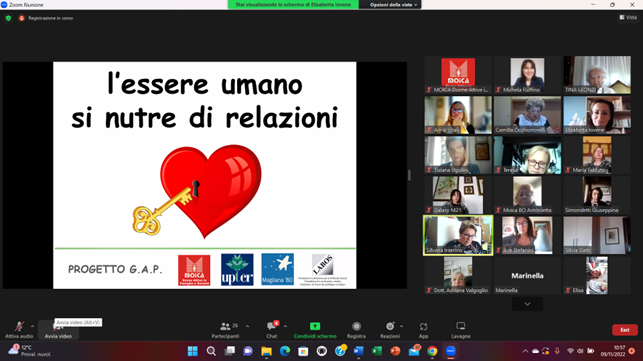Open the App icon in toolbar
The width and height of the screenshot is (643, 361).
tap(423, 327)
